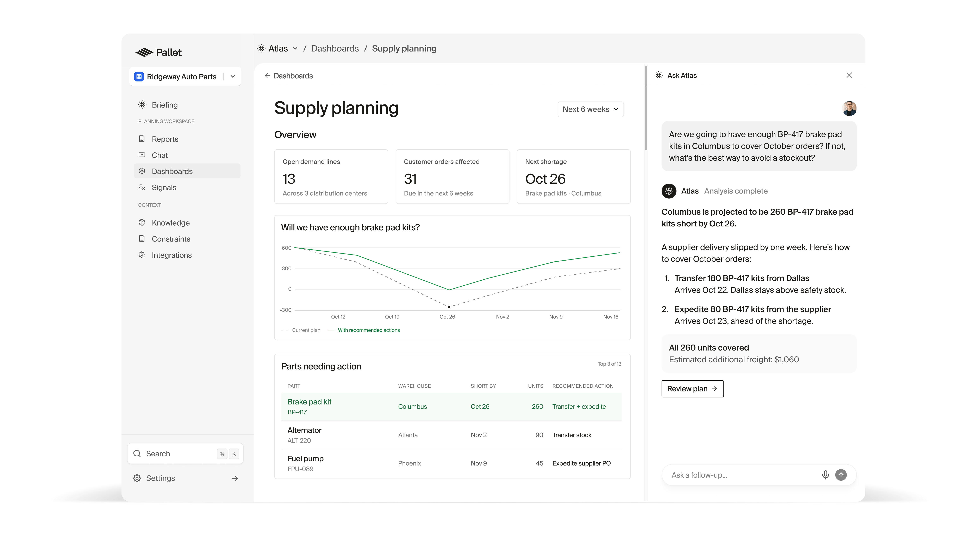Click the Constraints document icon
This screenshot has height=536, width=980.
(142, 239)
